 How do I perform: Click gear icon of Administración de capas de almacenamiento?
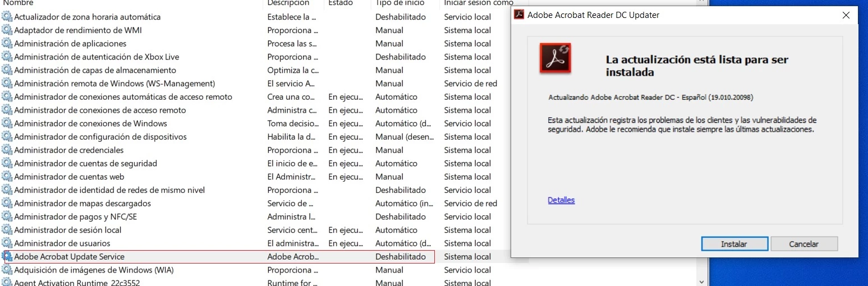click(7, 70)
